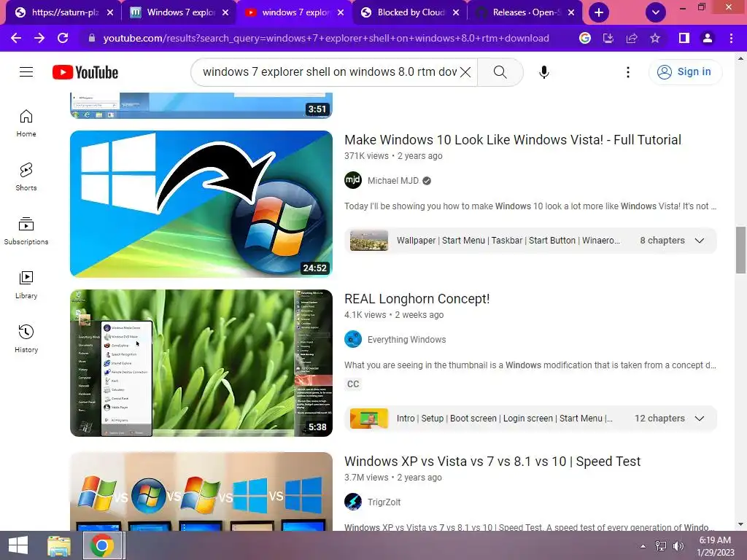Click the YouTube logo
The image size is (747, 560).
(85, 72)
